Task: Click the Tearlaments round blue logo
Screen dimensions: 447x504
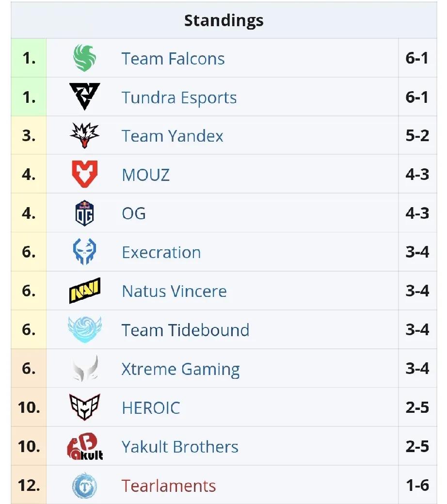Action: (85, 486)
